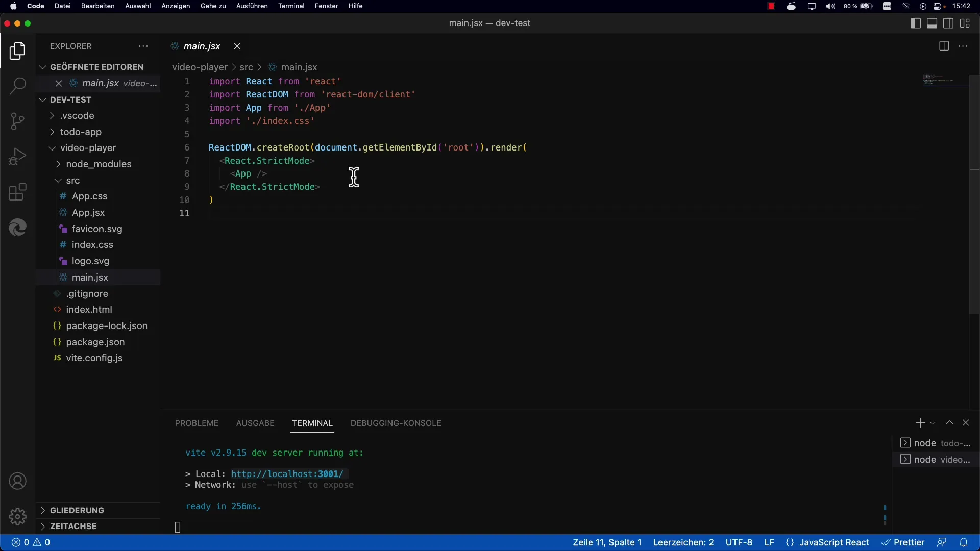Screen dimensions: 980x551
Task: Close the terminal panel
Action: click(966, 423)
